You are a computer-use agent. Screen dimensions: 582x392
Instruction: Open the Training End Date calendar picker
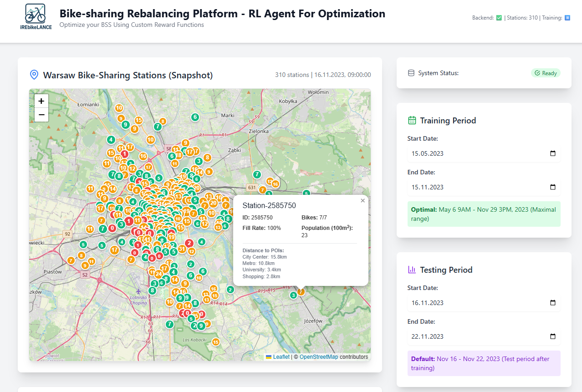(x=553, y=187)
